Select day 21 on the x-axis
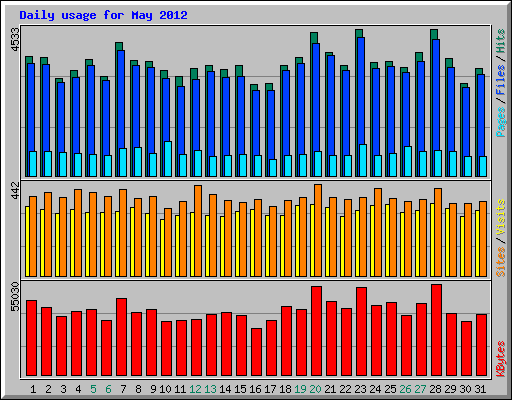The height and width of the screenshot is (400, 512). 330,389
